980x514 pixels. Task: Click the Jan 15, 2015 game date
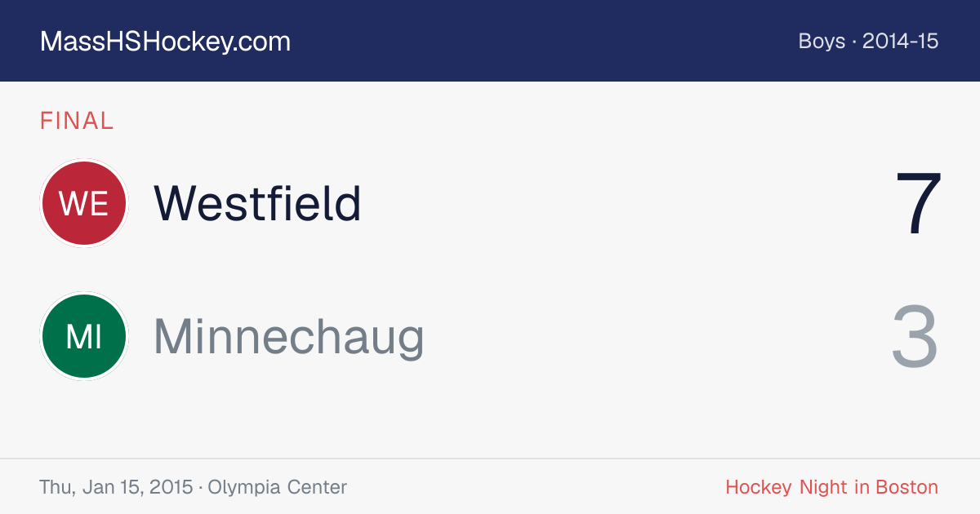[137, 487]
